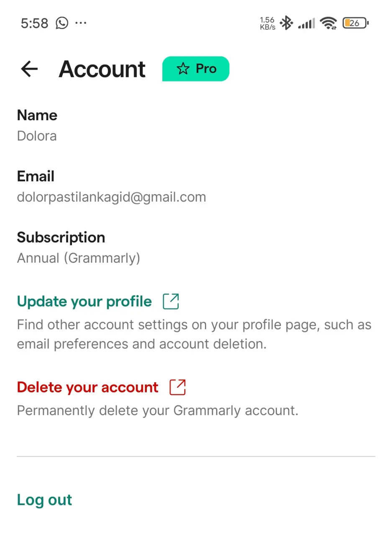This screenshot has height=536, width=392.
Task: Tap the cellular signal bars icon
Action: pos(306,24)
